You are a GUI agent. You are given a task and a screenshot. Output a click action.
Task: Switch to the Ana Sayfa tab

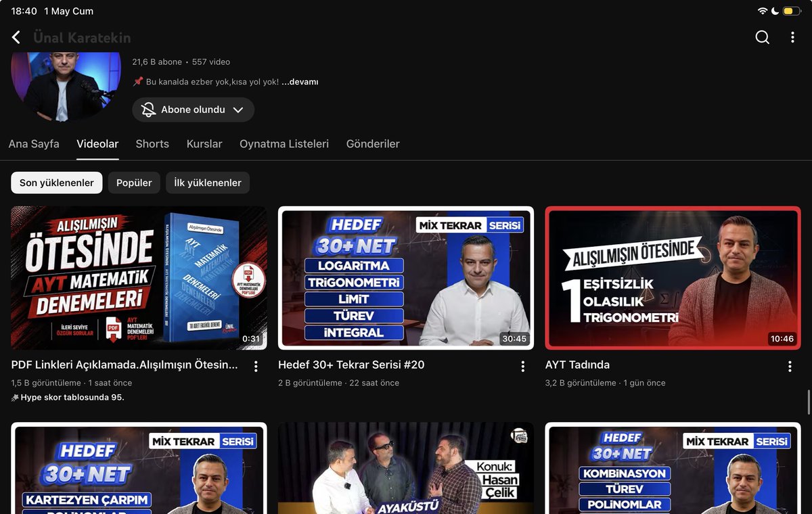click(34, 144)
